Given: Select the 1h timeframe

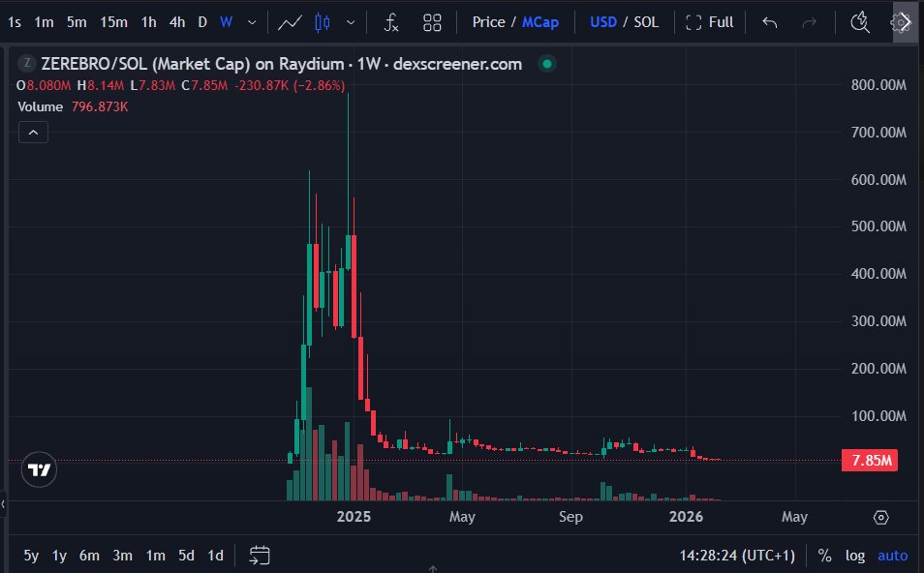Looking at the screenshot, I should [x=148, y=22].
